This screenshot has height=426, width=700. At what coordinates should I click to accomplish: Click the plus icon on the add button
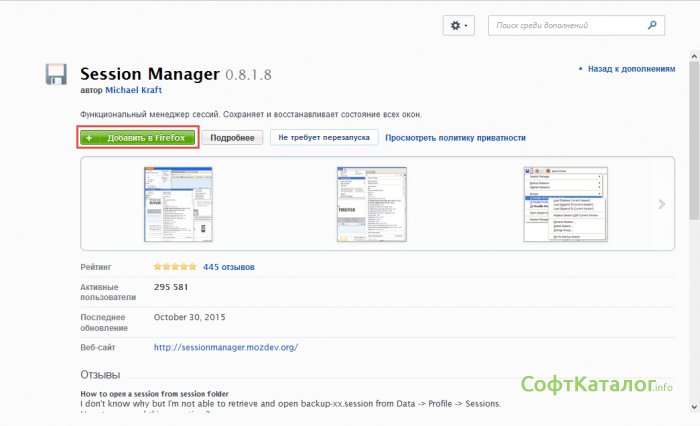pos(90,138)
